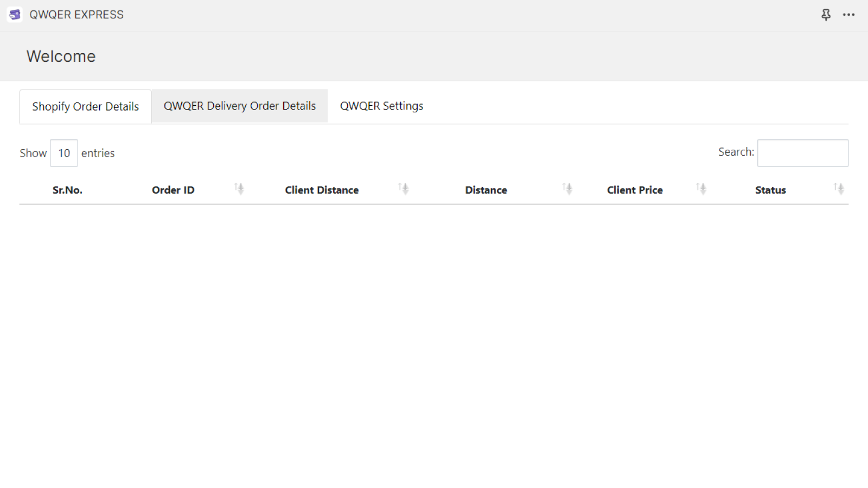
Task: Sort by Distance column arrows
Action: tap(567, 189)
